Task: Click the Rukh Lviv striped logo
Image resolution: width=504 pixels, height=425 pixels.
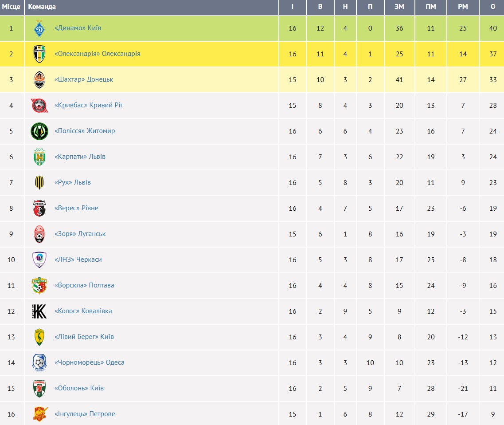Action: click(x=39, y=183)
